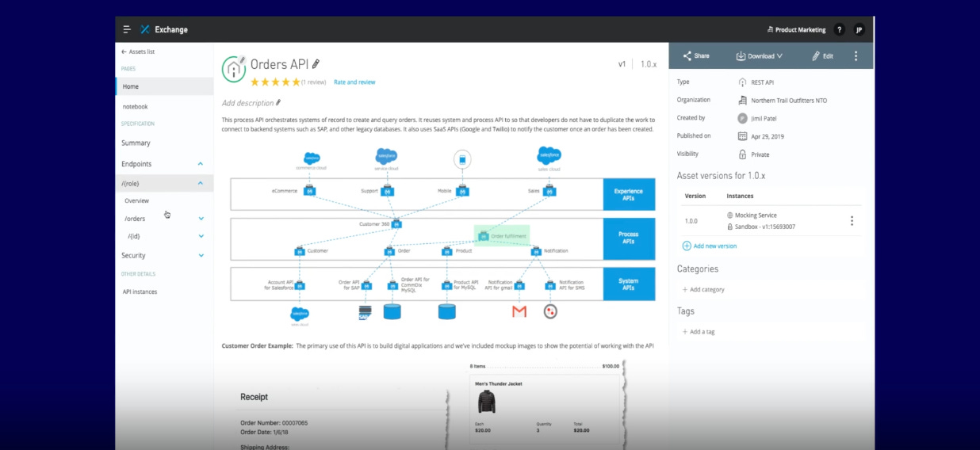980x450 pixels.
Task: Open the hamburger navigation menu
Action: (127, 29)
